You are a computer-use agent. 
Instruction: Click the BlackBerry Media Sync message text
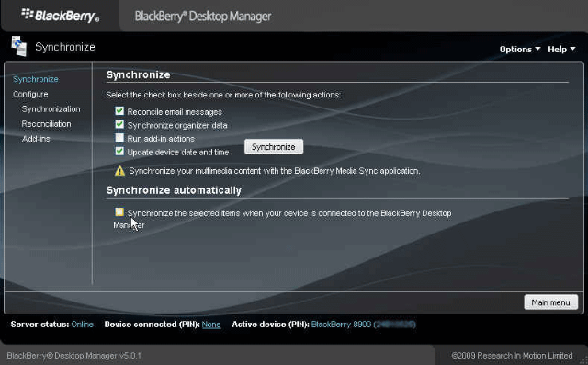(x=275, y=171)
